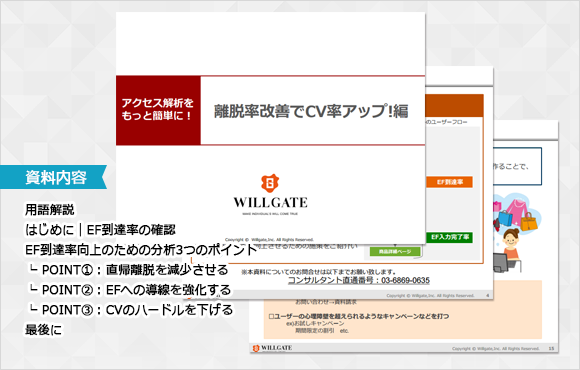Click the slide title 離脱率改善でCV率アップ!編

311,111
